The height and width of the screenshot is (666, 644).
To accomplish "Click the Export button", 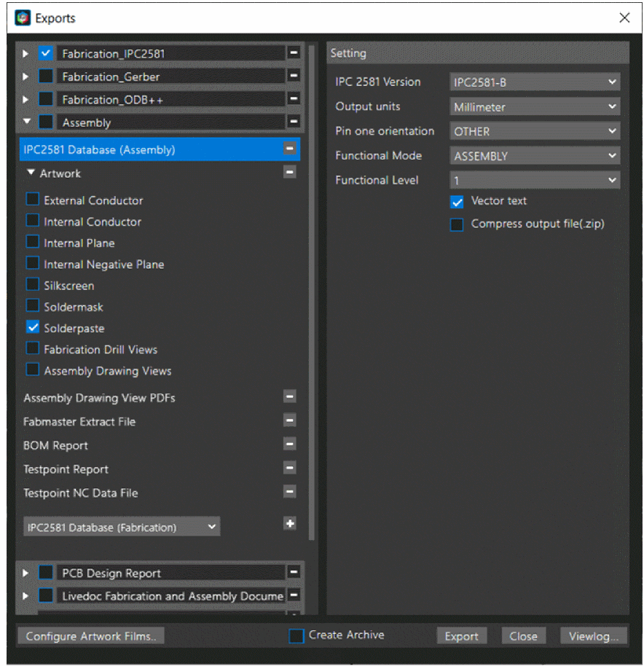I will pyautogui.click(x=461, y=636).
